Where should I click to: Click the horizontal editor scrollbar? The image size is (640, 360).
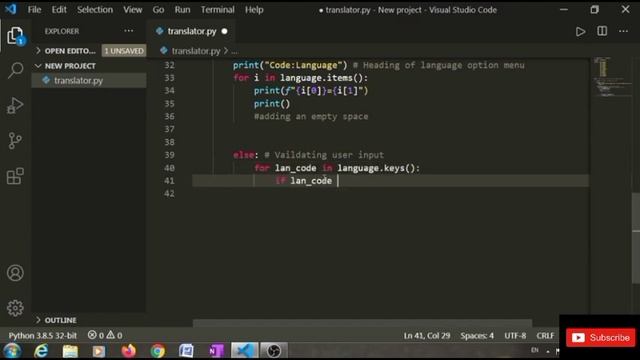click(x=362, y=323)
